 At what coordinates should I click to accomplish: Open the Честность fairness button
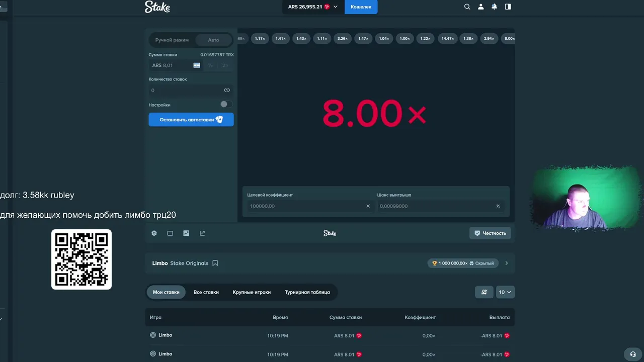click(x=490, y=233)
